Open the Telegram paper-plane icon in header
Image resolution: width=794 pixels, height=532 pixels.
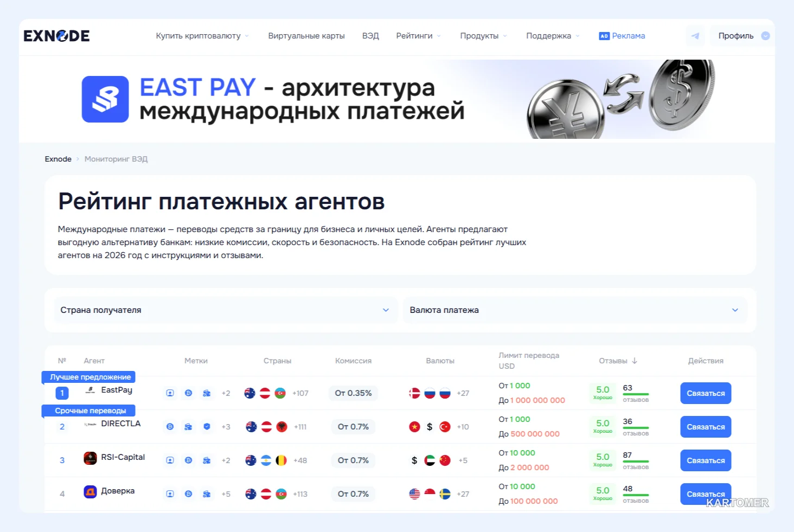695,36
